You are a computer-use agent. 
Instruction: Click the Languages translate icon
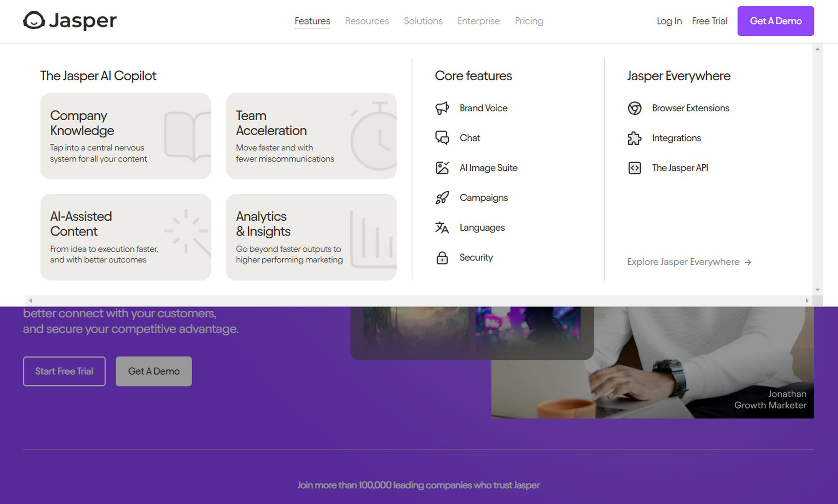(x=442, y=227)
